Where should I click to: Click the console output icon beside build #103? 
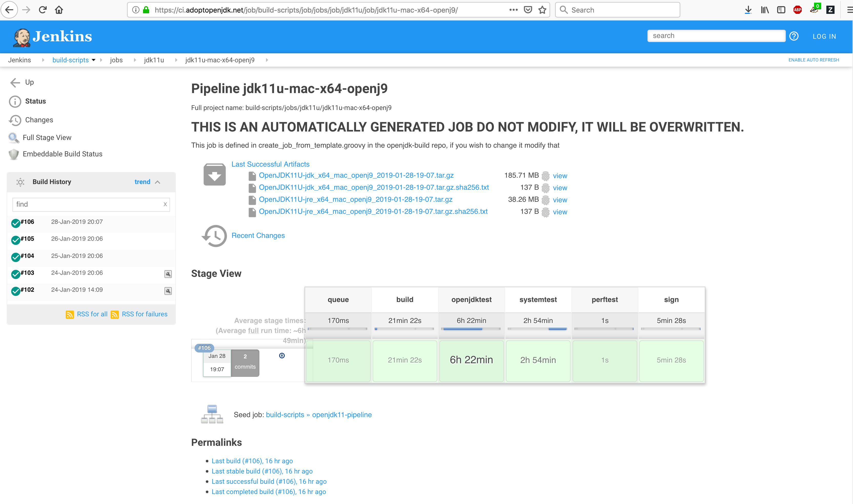coord(168,274)
